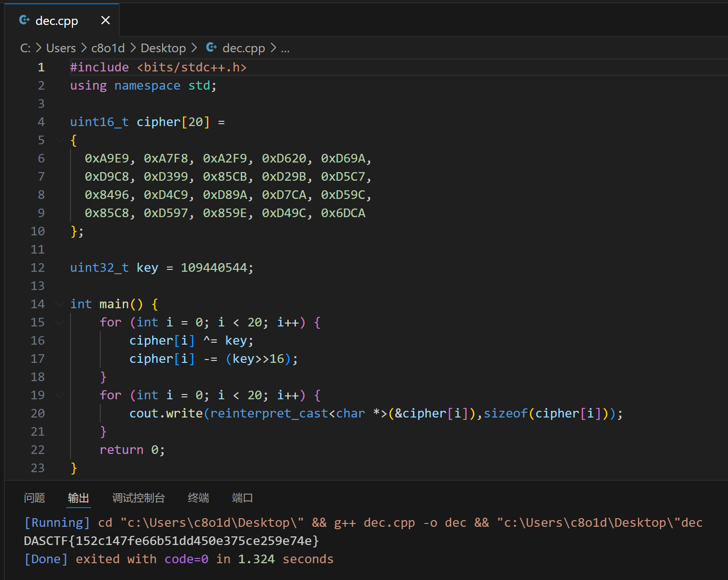This screenshot has width=728, height=580.
Task: Collapse the cipher array block at line 5
Action: coord(59,140)
